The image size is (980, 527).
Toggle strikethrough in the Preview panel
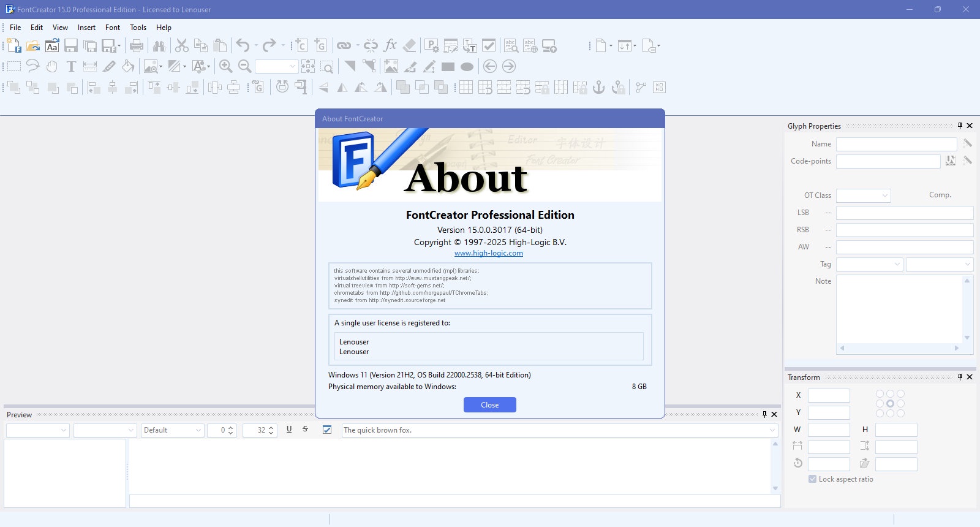[305, 430]
